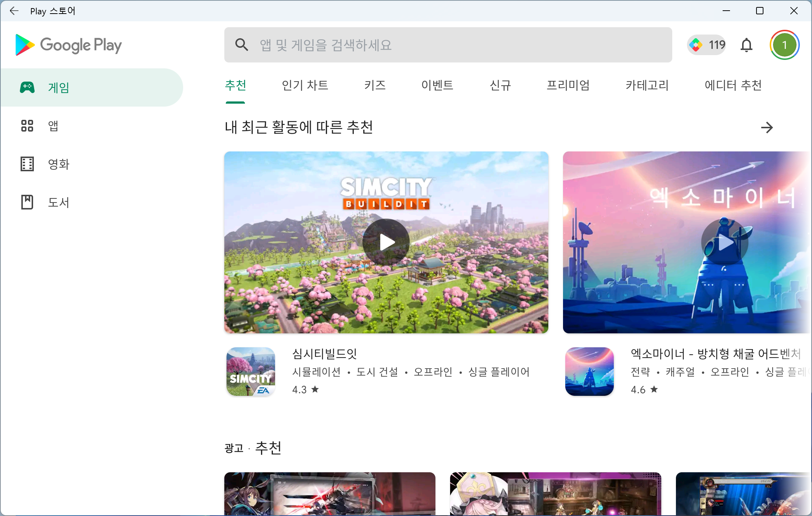Screen dimensions: 812x516
Task: Open Play Points badge showing 119
Action: [x=707, y=45]
